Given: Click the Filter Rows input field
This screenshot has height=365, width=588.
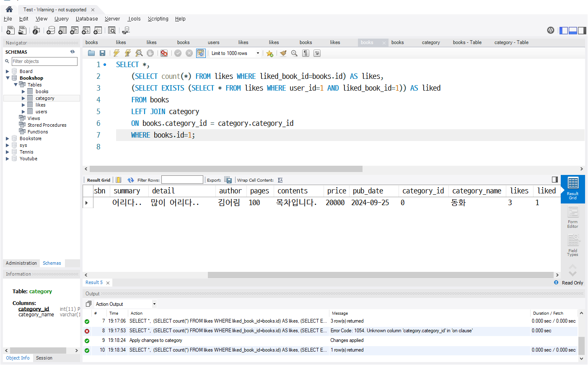Looking at the screenshot, I should click(182, 180).
